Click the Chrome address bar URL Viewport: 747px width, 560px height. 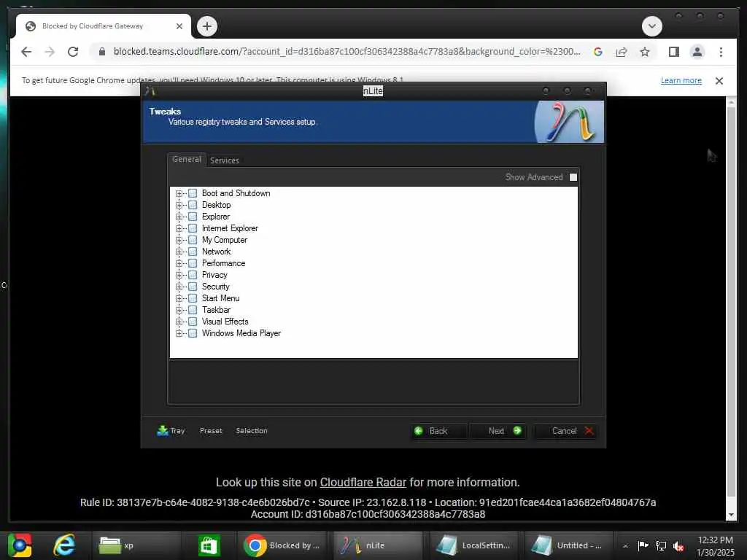(347, 52)
